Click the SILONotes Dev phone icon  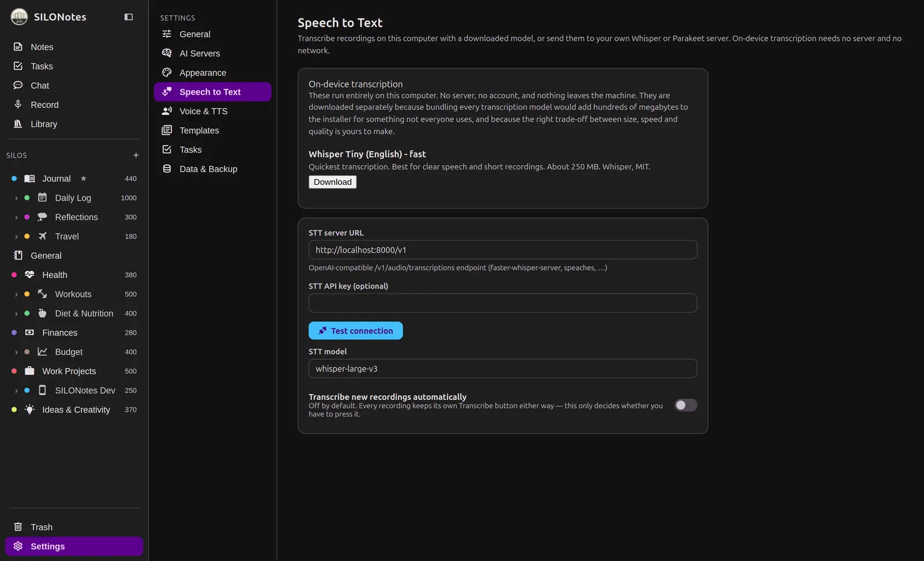(42, 390)
